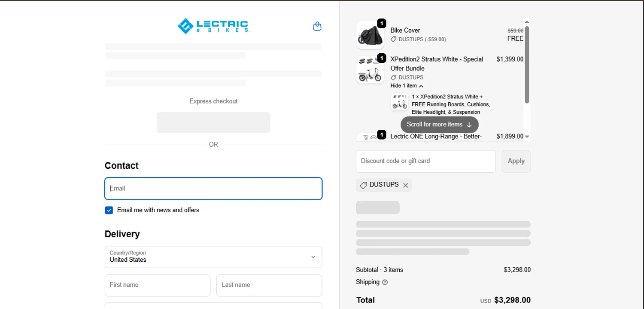Image resolution: width=644 pixels, height=309 pixels.
Task: Click the Bike Cover item name
Action: click(x=405, y=31)
